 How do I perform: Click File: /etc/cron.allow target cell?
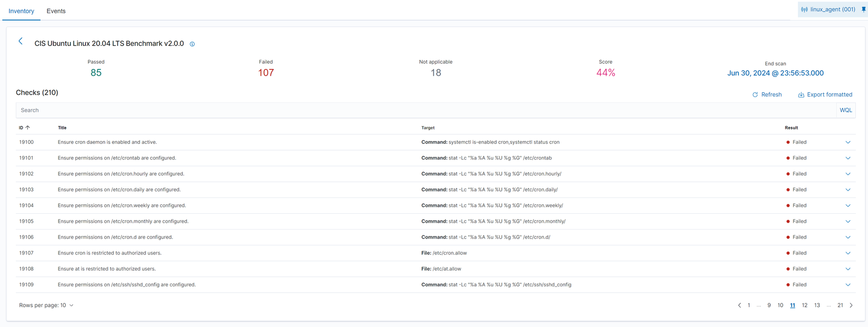(x=444, y=253)
